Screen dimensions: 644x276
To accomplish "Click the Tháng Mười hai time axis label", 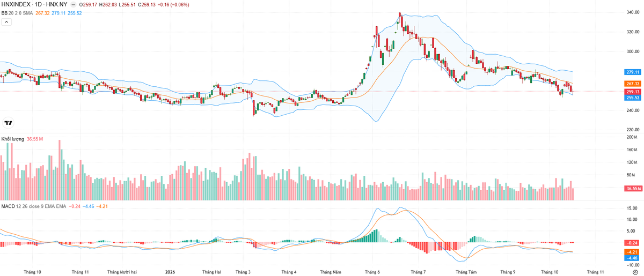I will 122,272.
